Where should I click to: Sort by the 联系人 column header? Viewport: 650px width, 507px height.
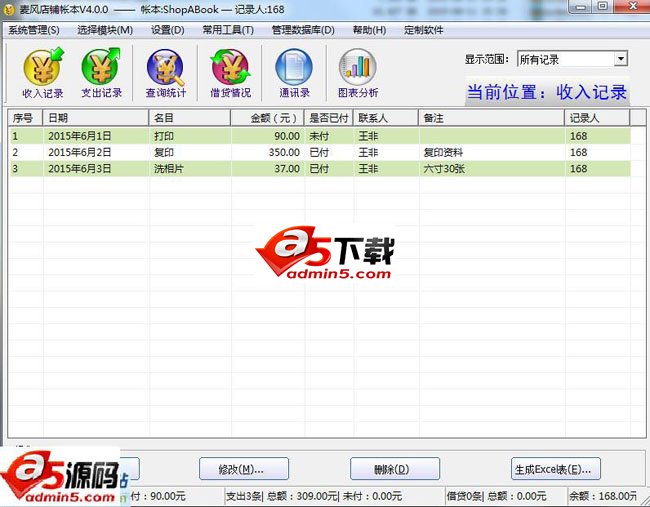pyautogui.click(x=386, y=118)
